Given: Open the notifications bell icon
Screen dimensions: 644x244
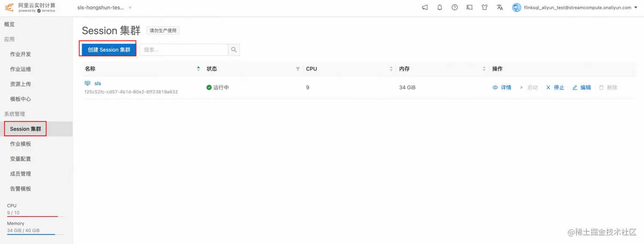Looking at the screenshot, I should [440, 7].
